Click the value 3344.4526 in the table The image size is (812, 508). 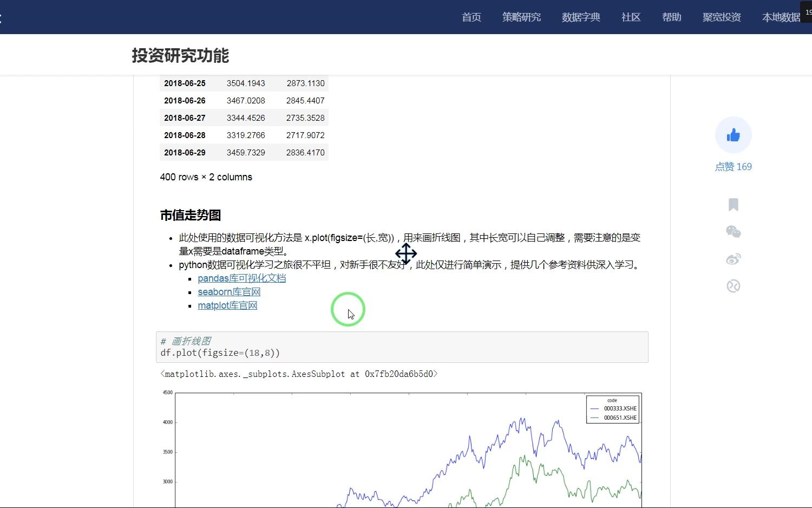coord(246,118)
